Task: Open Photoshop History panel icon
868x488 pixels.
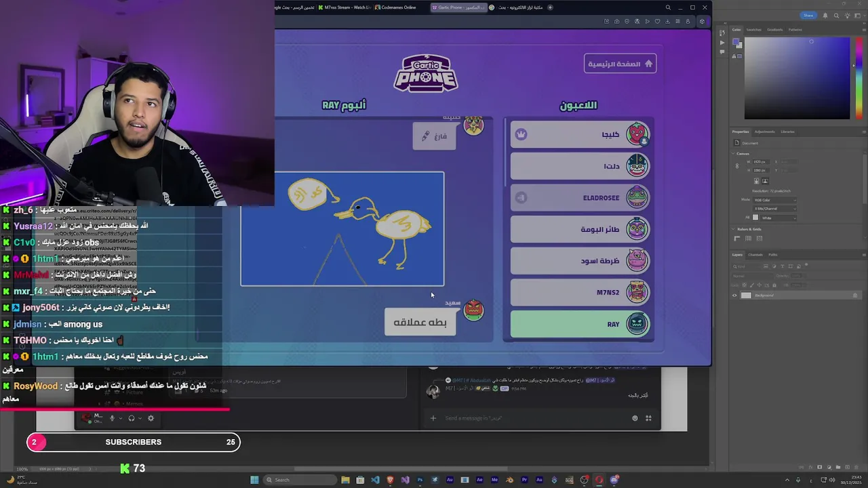Action: [724, 33]
